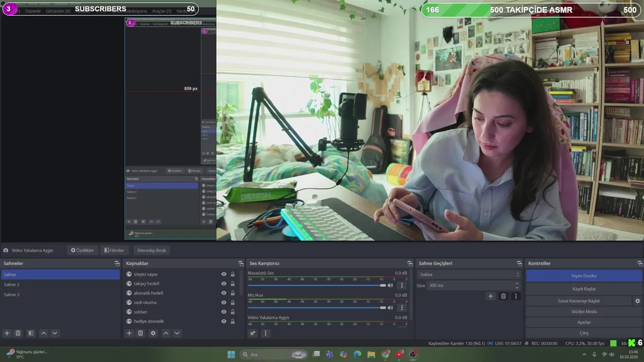Move source up in Kaynaklar list
Viewport: 644px width, 362px height.
(x=166, y=333)
